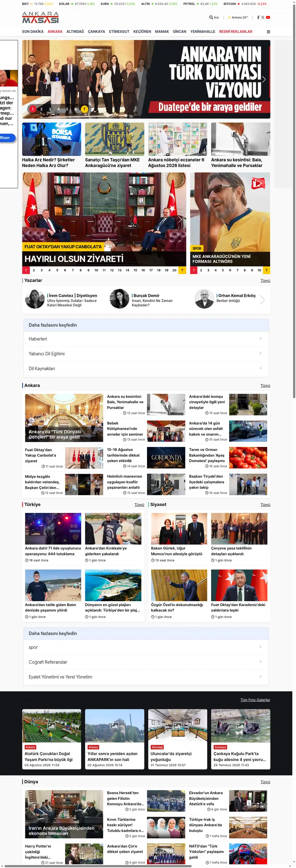Screen dimensions: 296x868
Task: Click the horizontal scrollbar at the bottom
Action: [98, 866]
